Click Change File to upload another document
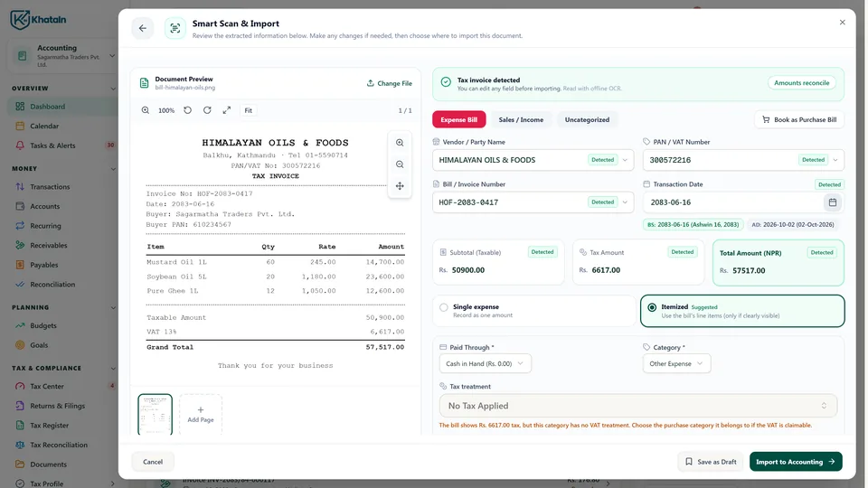This screenshot has width=868, height=488. point(389,83)
